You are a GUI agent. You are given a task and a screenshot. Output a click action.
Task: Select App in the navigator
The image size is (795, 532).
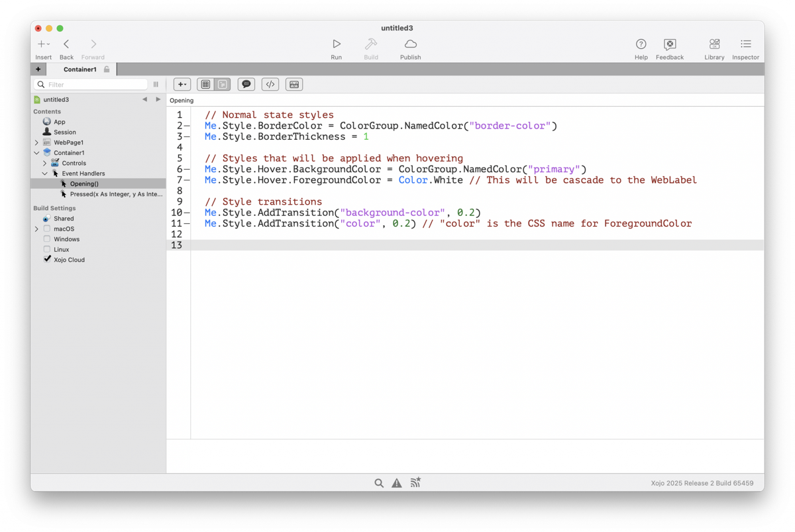(x=60, y=122)
